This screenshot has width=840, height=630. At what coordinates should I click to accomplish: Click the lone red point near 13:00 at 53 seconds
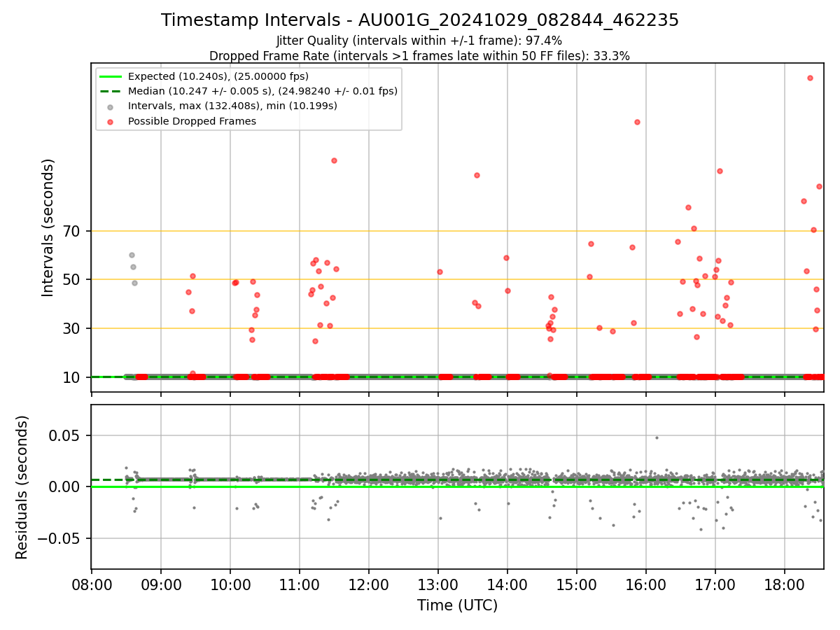[440, 272]
